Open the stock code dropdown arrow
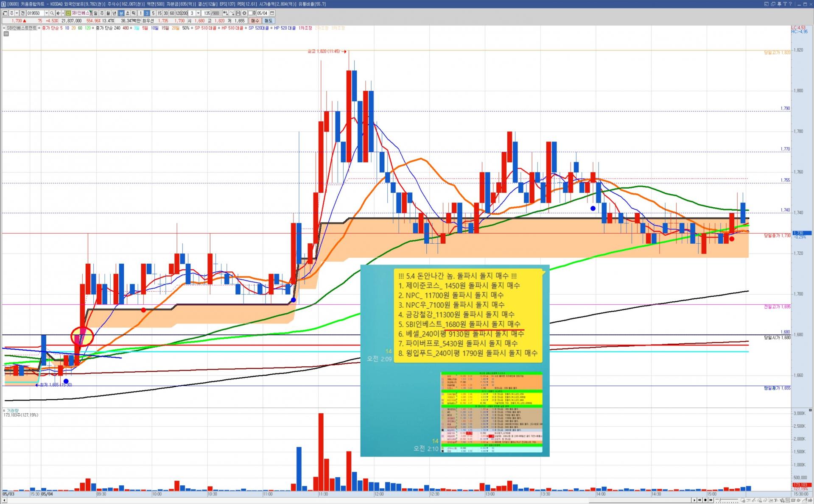The height and width of the screenshot is (504, 814). point(46,13)
